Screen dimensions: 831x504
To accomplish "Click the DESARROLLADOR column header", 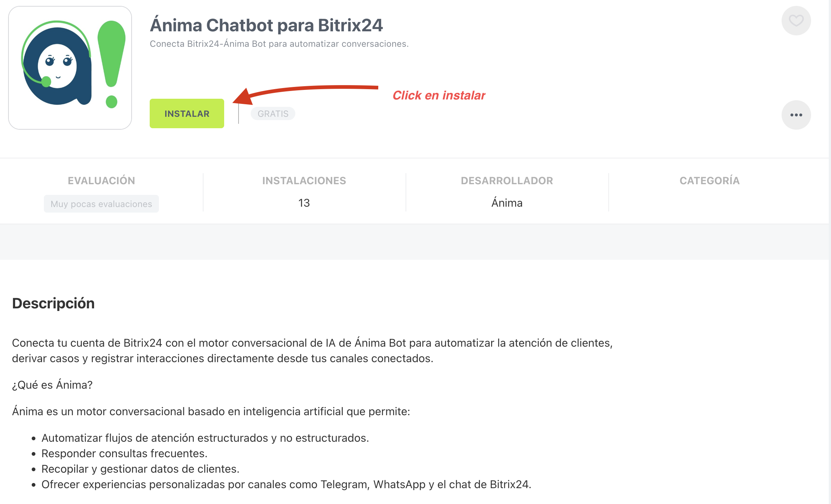I will point(507,181).
